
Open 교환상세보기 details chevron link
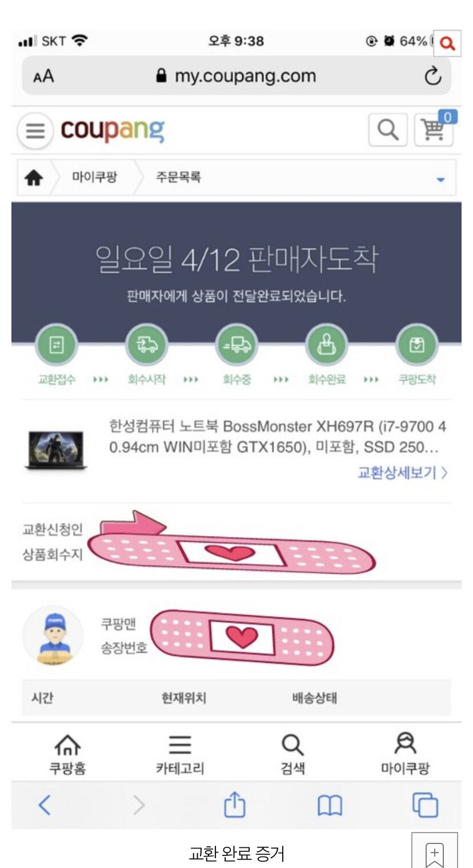pyautogui.click(x=402, y=473)
